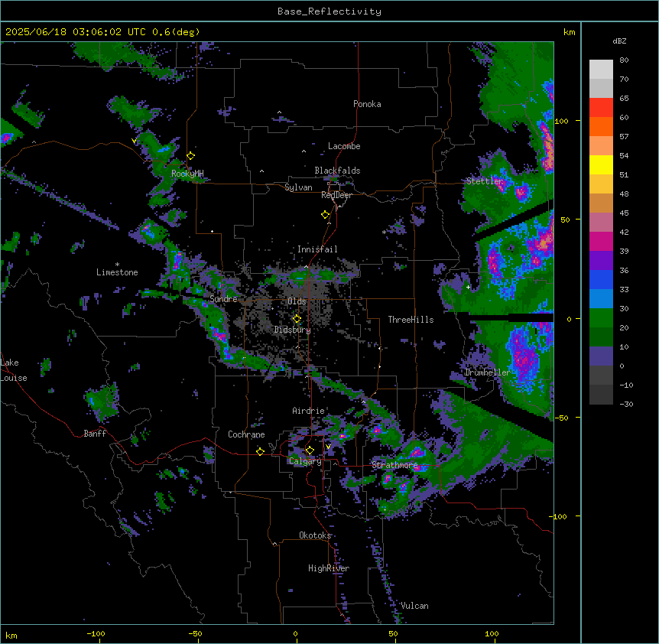
Task: Click the dBZ legend heading
Action: tap(619, 41)
